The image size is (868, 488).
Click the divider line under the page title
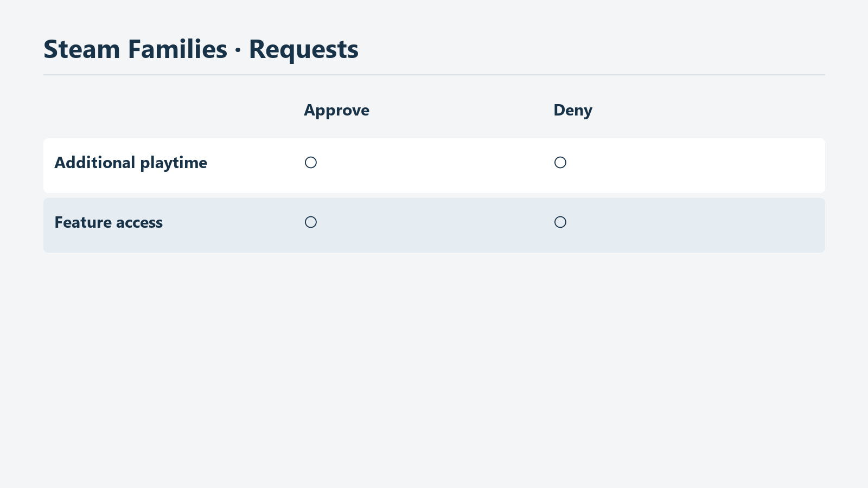click(434, 75)
